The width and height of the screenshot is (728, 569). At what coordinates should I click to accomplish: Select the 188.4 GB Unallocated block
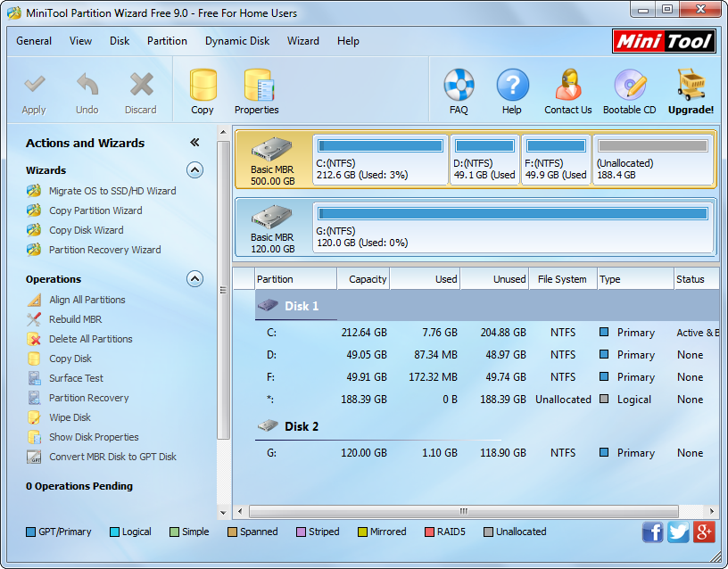pos(653,161)
